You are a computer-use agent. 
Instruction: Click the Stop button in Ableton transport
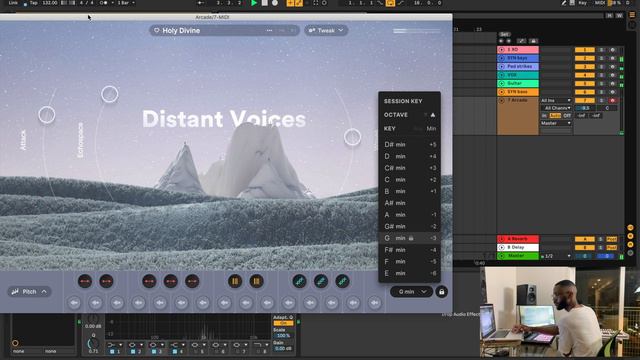[x=264, y=3]
